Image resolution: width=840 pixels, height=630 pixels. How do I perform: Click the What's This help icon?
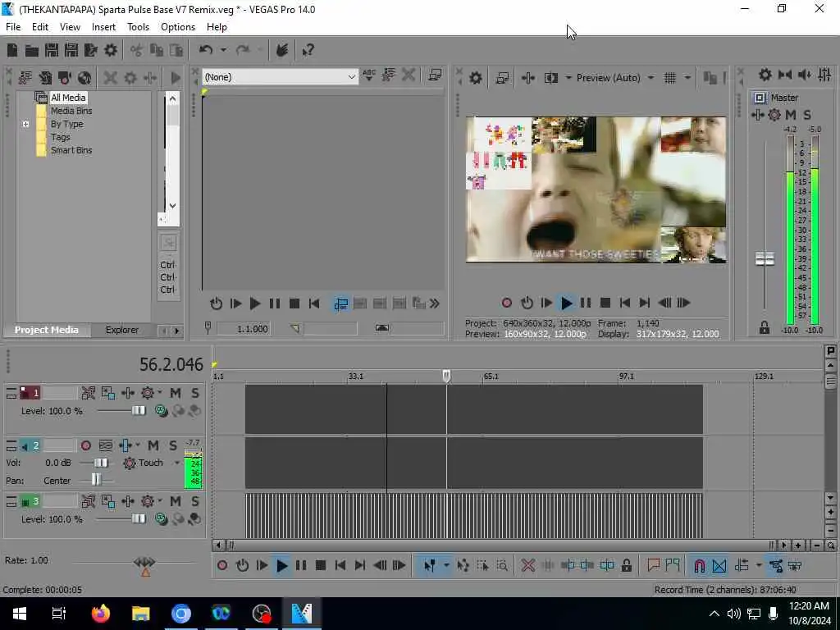pyautogui.click(x=308, y=50)
